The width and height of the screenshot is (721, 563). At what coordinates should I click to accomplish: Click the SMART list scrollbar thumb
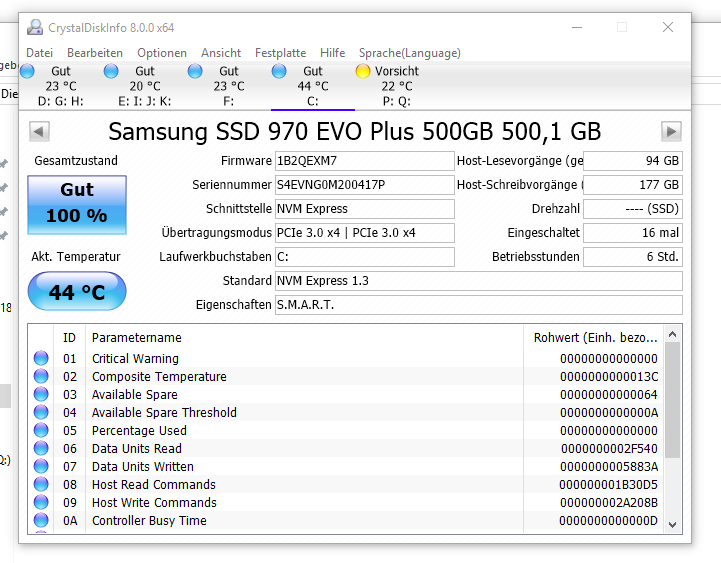pos(672,400)
